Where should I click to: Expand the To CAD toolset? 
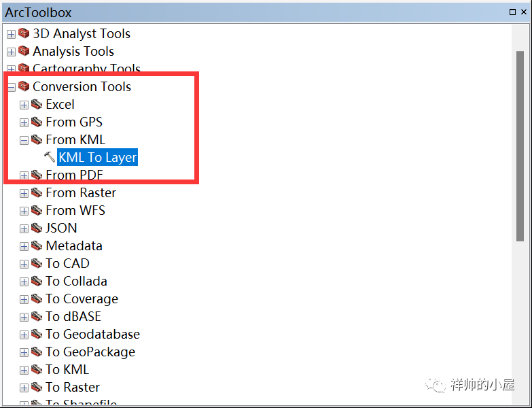coord(24,264)
